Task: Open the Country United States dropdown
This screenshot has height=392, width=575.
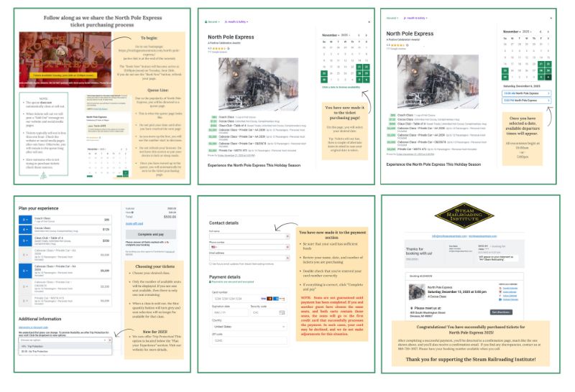Action: pos(249,327)
